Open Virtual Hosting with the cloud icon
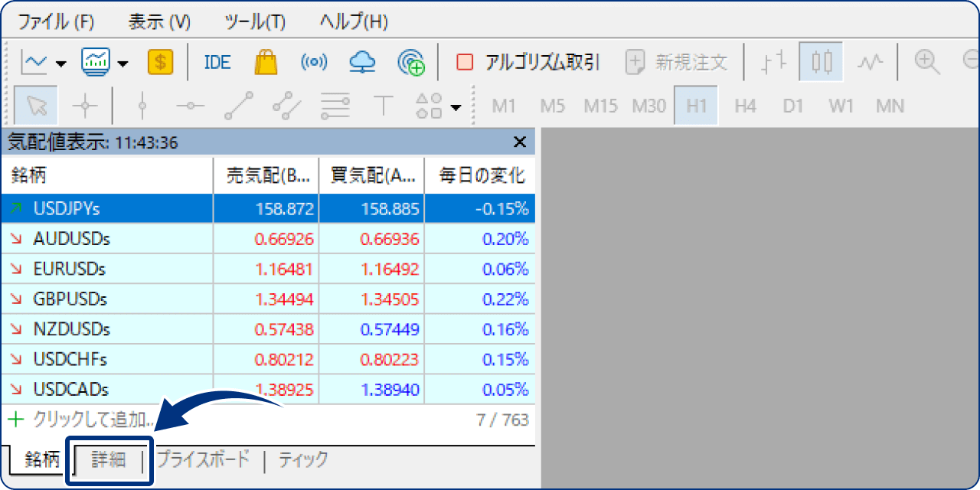Screen dimensions: 980x490 click(361, 61)
